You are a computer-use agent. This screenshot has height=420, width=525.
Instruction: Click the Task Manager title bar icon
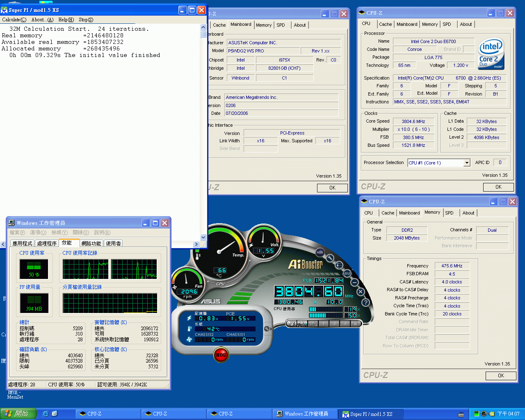(11, 223)
